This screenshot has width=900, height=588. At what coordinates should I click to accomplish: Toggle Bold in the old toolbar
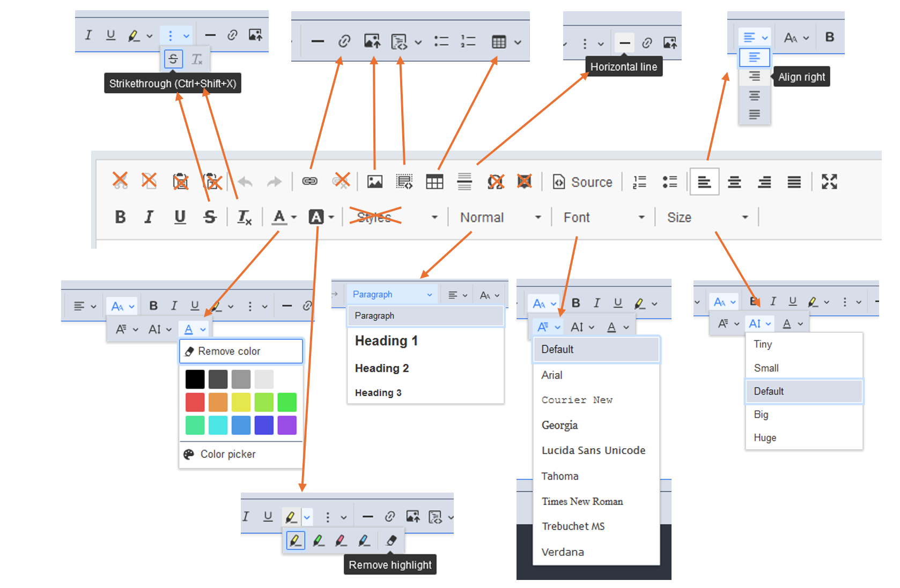pos(120,217)
